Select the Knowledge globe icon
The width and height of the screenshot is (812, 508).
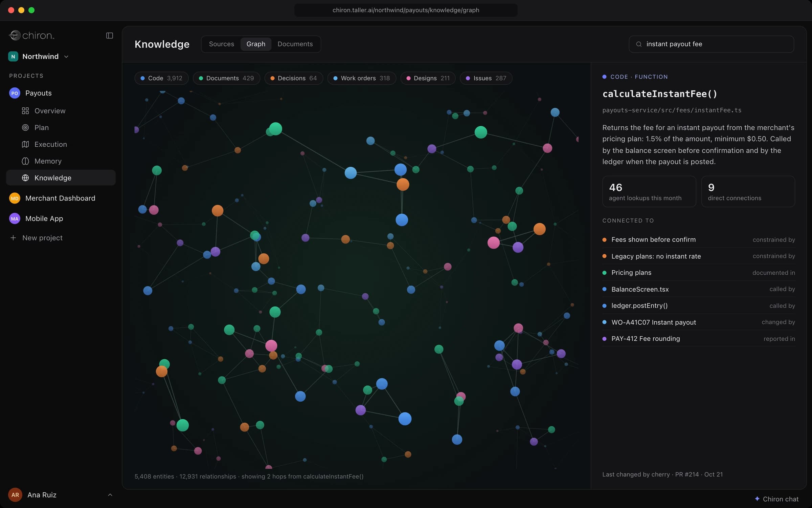(x=25, y=178)
